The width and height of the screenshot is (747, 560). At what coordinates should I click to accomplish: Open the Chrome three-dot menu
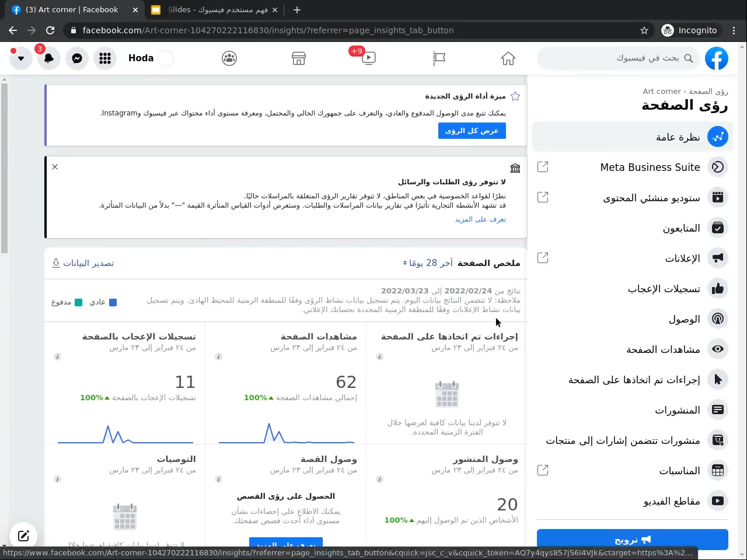coord(734,30)
